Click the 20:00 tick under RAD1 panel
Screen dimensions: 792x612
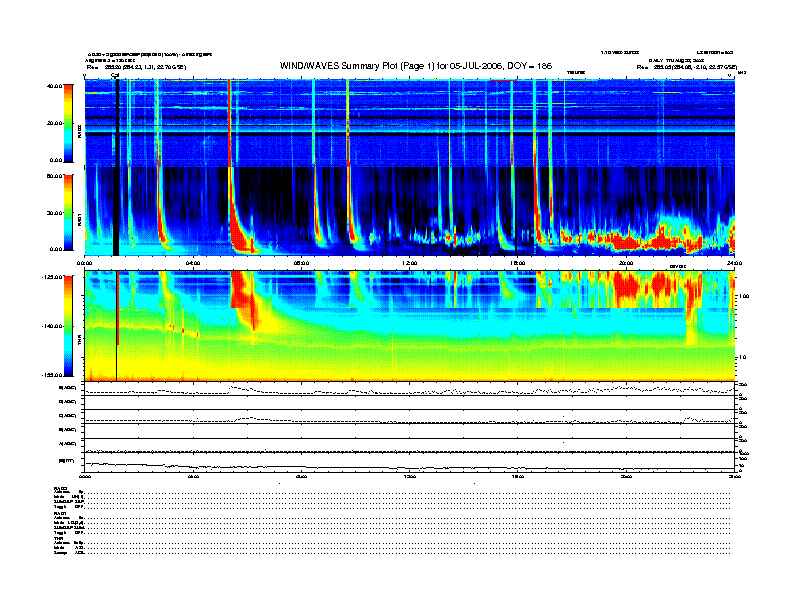626,263
